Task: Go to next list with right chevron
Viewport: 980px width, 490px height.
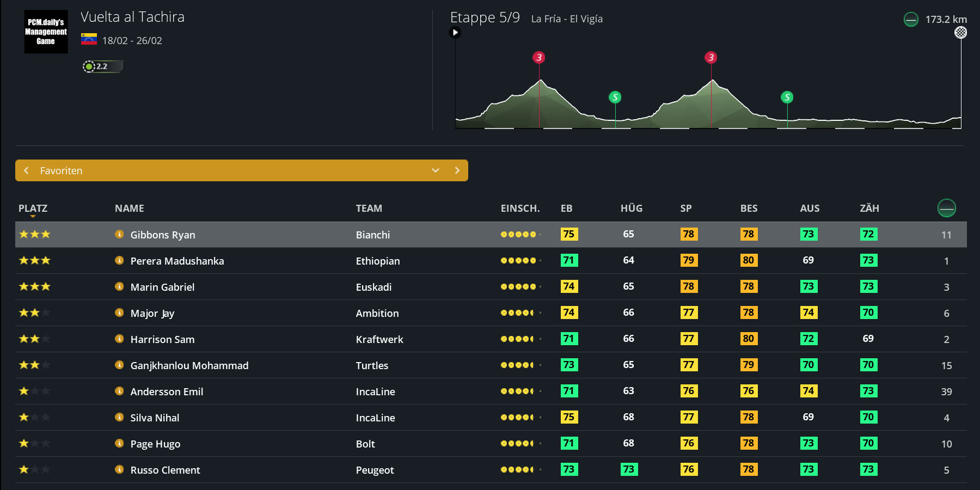Action: coord(457,170)
